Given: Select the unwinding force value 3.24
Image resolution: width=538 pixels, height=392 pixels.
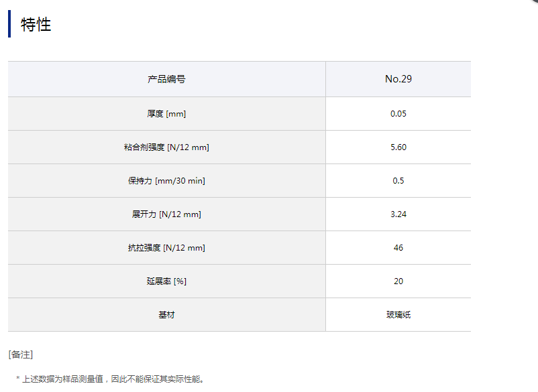Looking at the screenshot, I should 398,214.
